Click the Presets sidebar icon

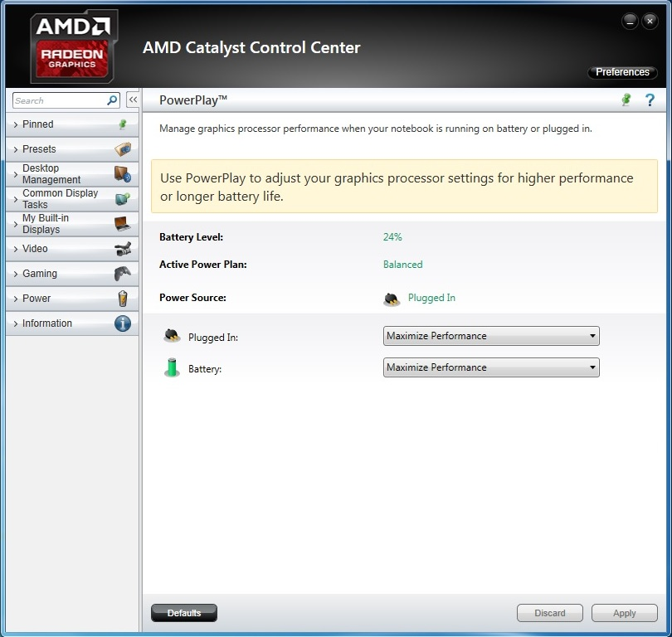coord(123,149)
